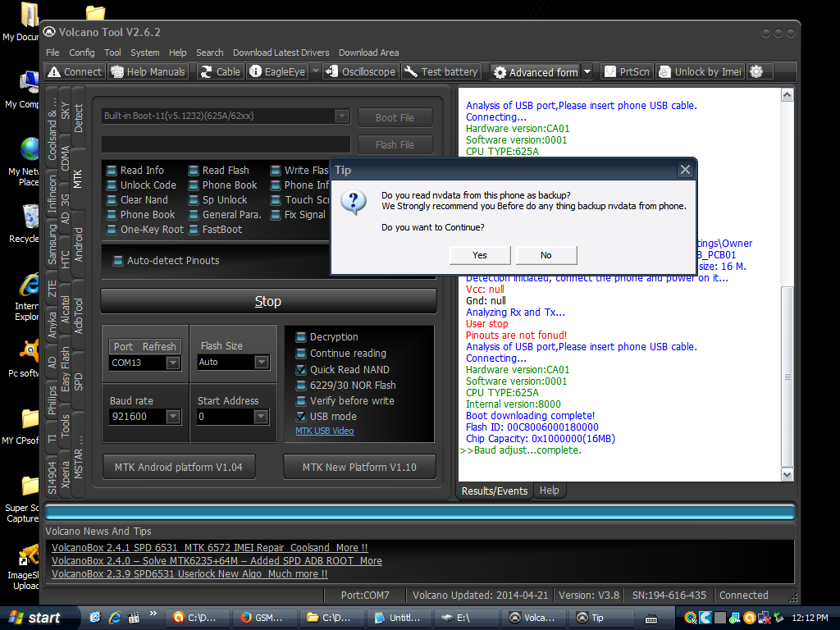
Task: Click the cyan progress bar
Action: click(x=420, y=512)
